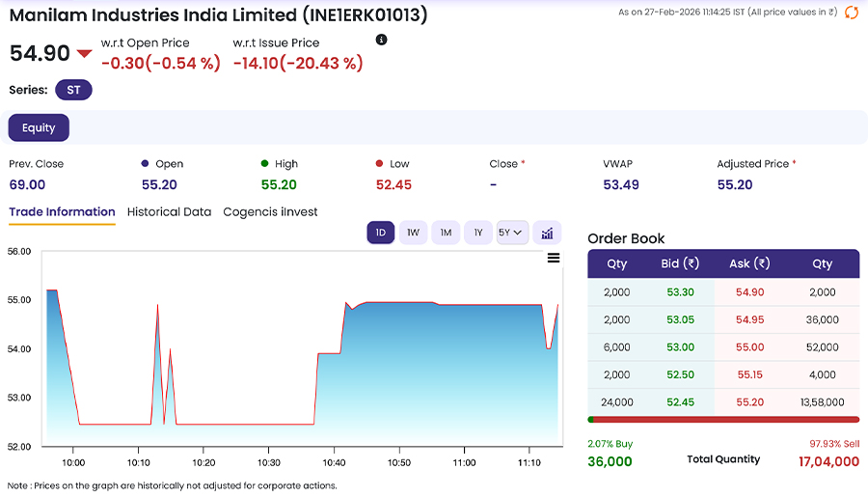Click the 11:00 time axis label
The image size is (868, 497).
point(464,462)
